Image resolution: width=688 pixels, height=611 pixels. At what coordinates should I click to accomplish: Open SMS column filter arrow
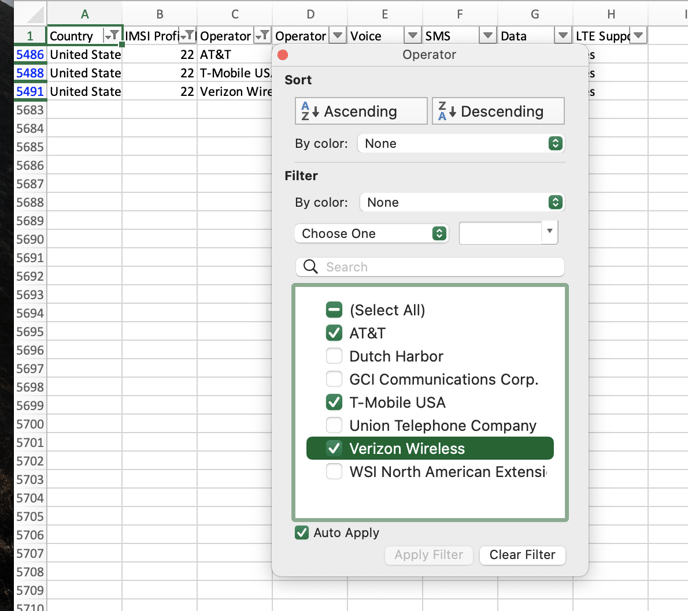coord(487,36)
